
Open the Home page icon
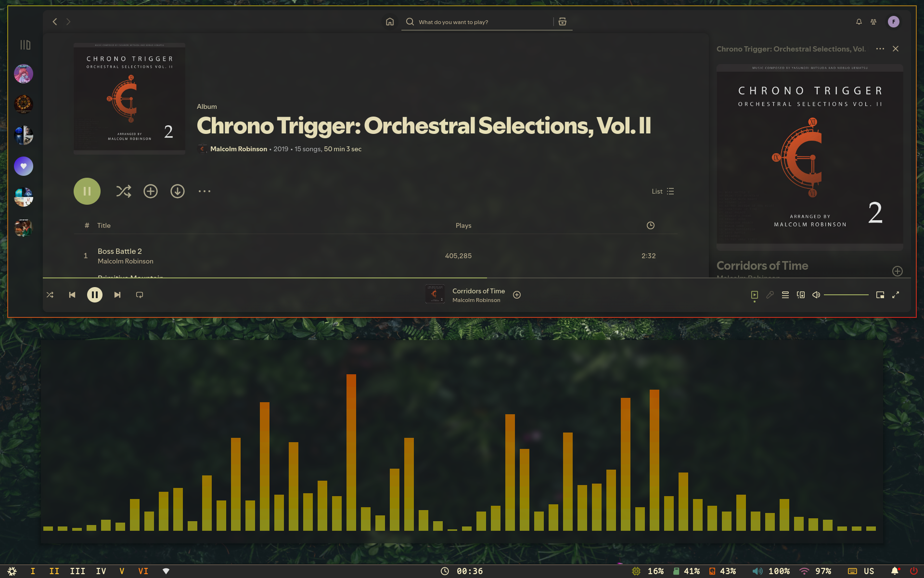pos(390,22)
